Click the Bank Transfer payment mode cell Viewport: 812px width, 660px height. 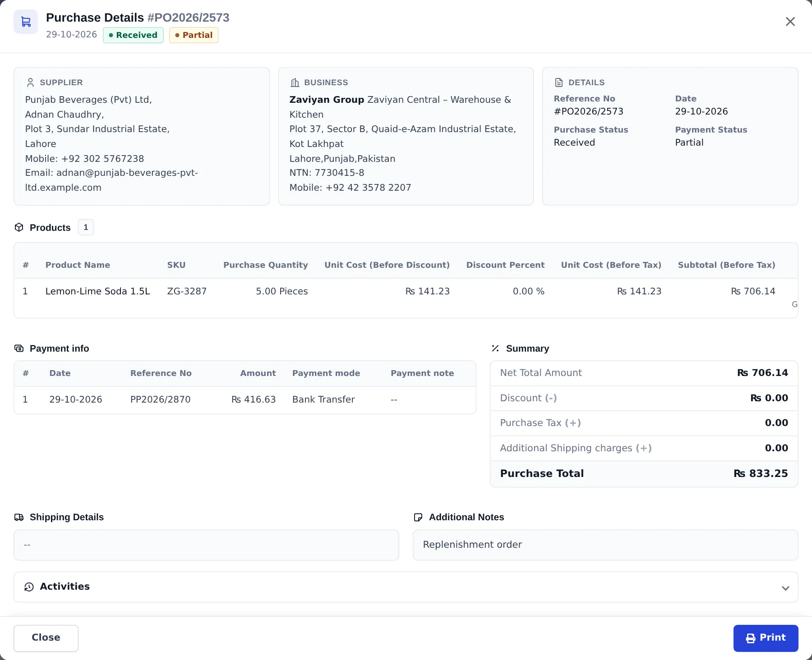click(323, 399)
